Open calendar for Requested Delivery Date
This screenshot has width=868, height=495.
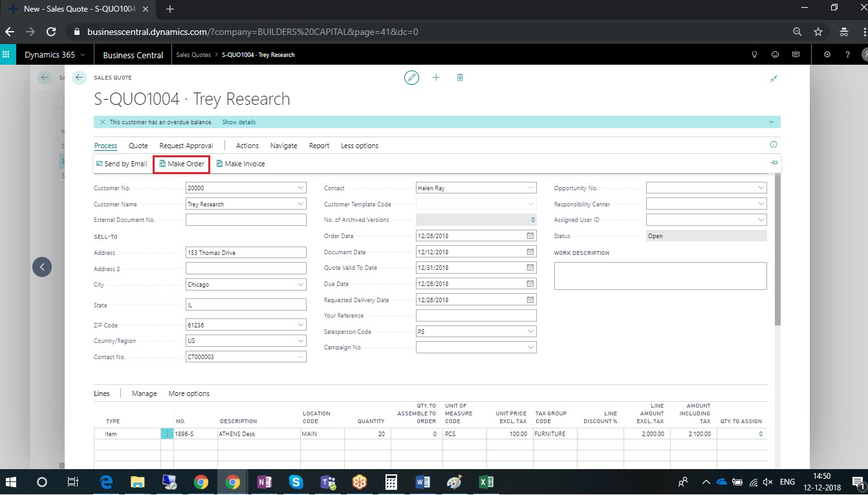click(x=530, y=300)
